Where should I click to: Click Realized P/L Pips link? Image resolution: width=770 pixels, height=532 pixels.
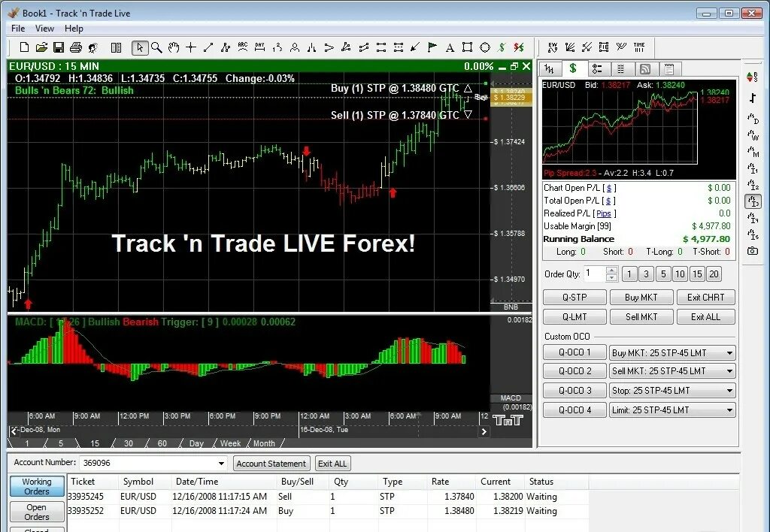click(x=604, y=213)
